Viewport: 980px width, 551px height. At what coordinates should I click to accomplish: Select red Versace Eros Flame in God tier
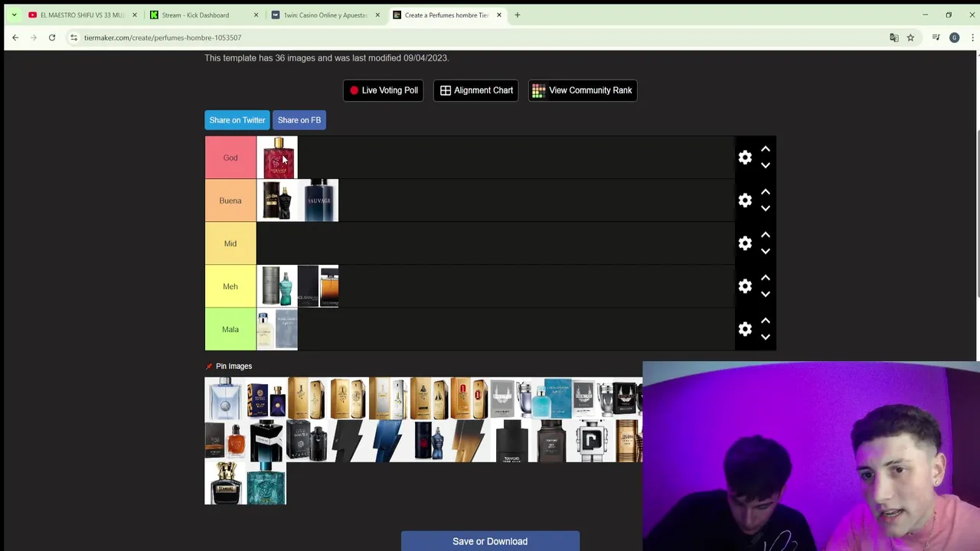[277, 158]
